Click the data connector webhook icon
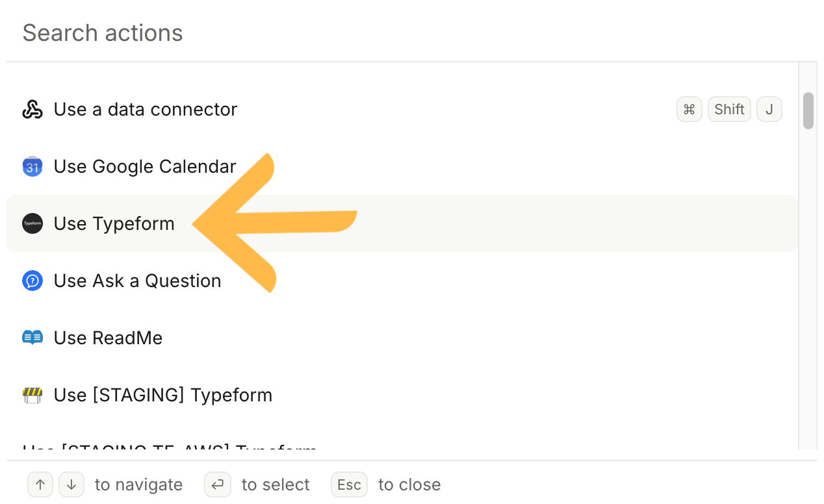Screen dimensions: 824x504 (x=32, y=110)
